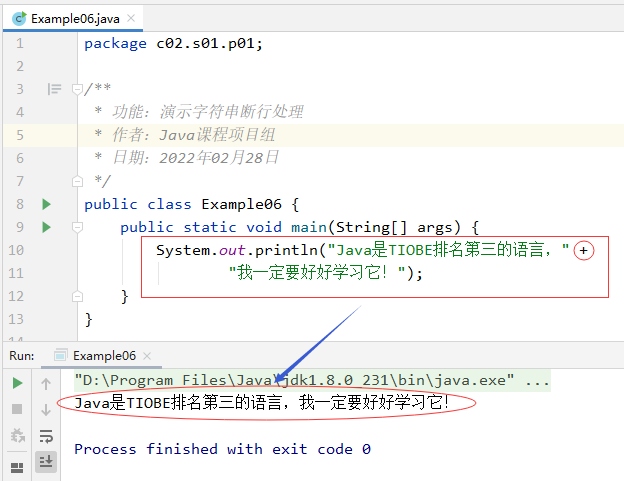Viewport: 624px width, 481px height.
Task: Click the up arrow stack trace button
Action: point(46,384)
